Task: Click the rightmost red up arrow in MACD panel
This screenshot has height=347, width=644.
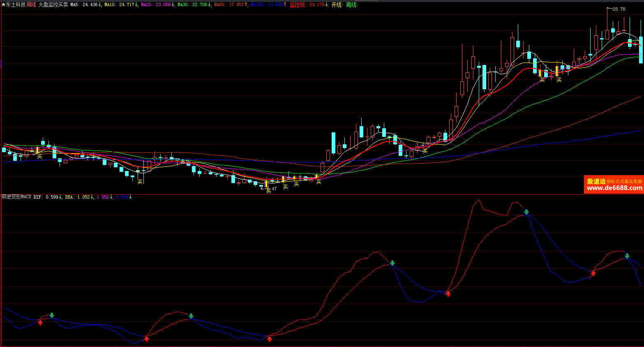Action: pyautogui.click(x=593, y=273)
